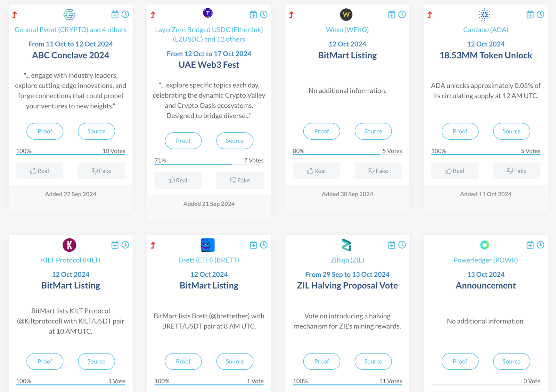Vote Fake on Wexo BitMart Listing

[378, 171]
